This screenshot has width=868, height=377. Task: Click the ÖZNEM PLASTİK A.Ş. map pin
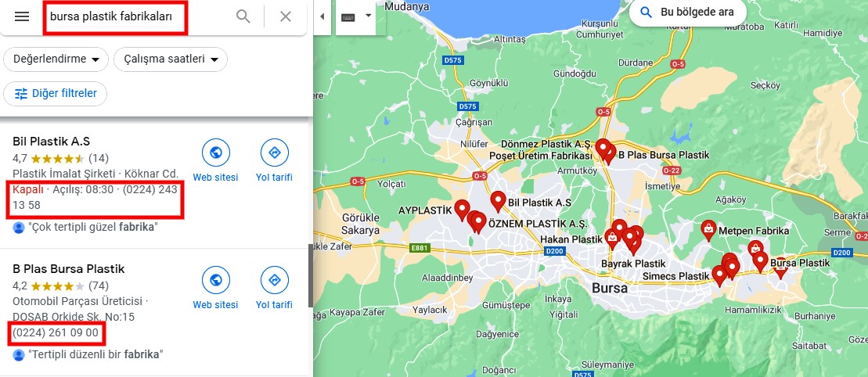479,222
